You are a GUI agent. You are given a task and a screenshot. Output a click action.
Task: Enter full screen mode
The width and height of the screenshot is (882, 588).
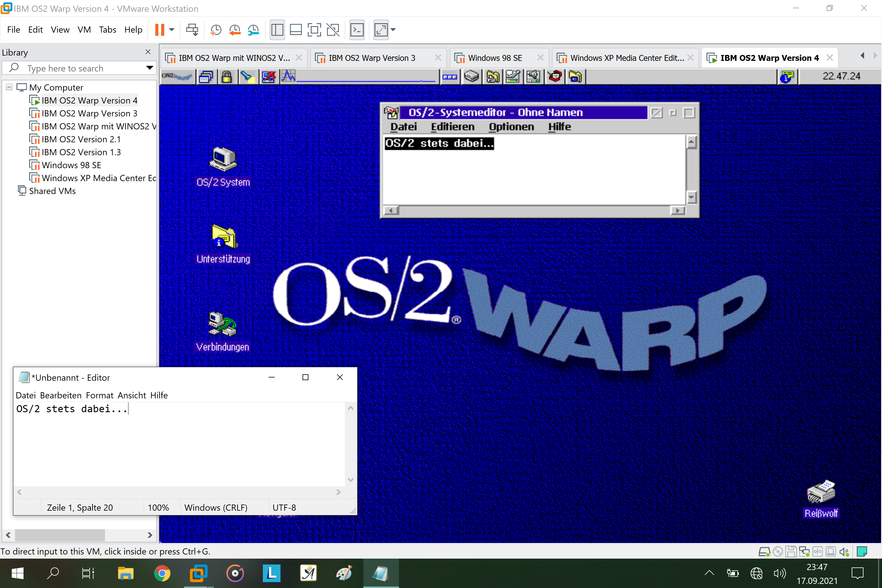314,30
